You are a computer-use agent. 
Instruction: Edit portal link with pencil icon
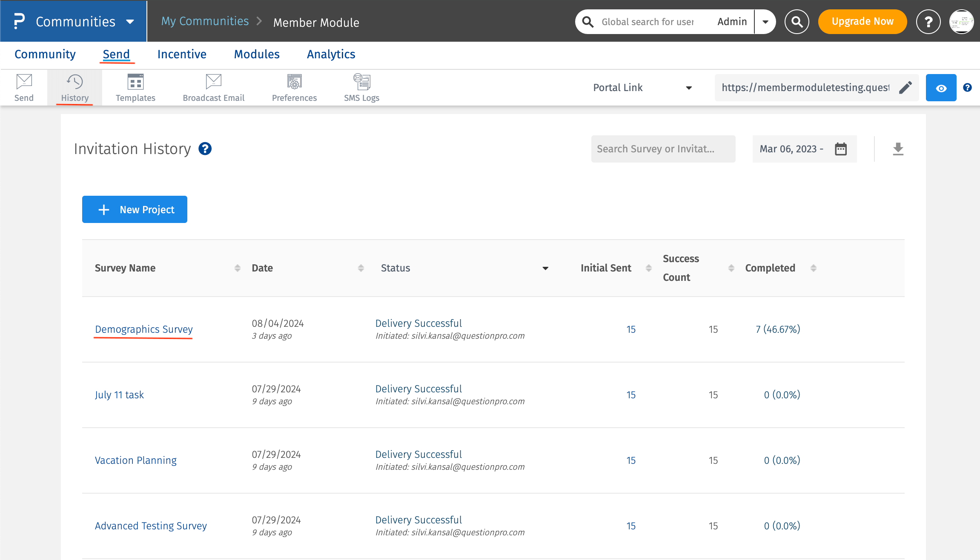(x=905, y=88)
